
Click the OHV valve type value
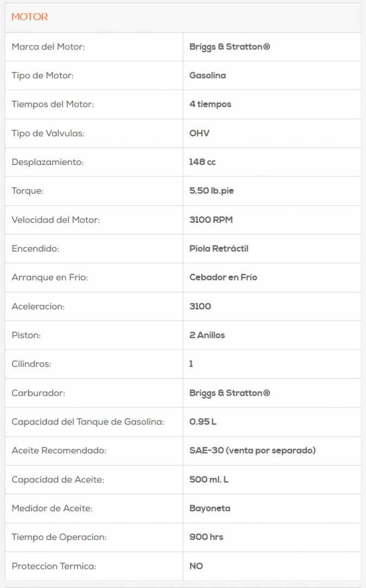(x=200, y=133)
